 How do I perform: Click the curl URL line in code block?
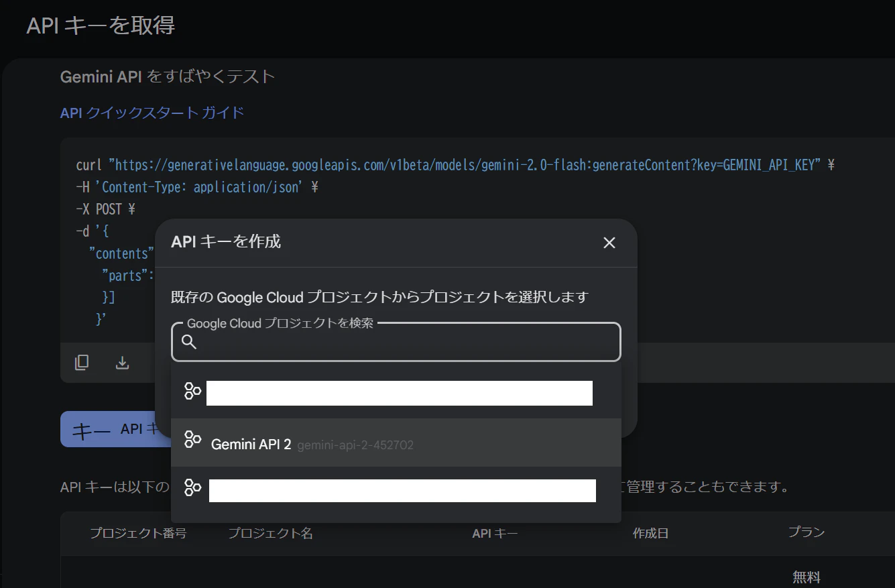tap(455, 165)
